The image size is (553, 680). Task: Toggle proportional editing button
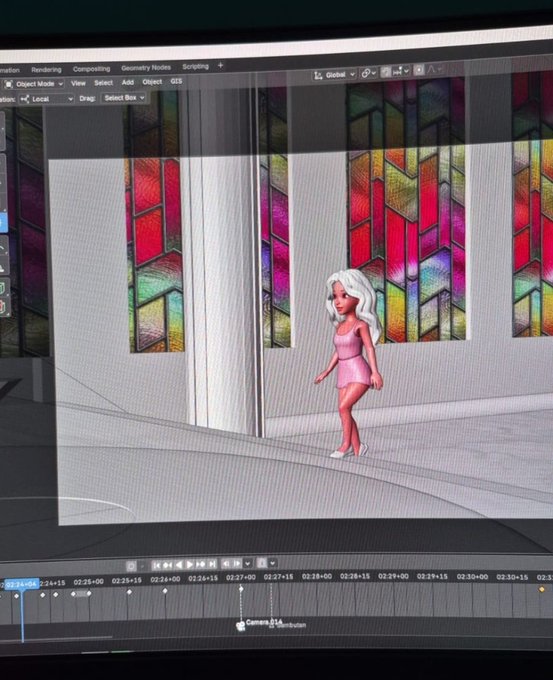click(419, 70)
